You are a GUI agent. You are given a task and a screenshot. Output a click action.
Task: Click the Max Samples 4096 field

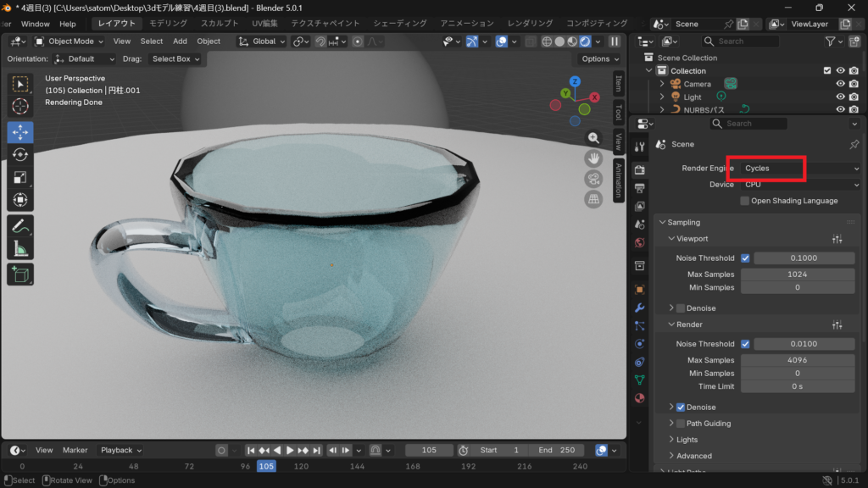point(797,360)
